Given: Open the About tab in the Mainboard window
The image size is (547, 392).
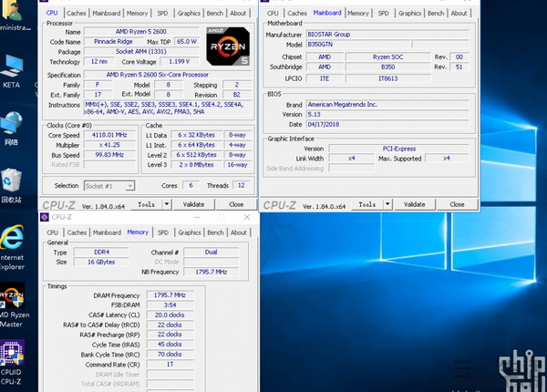Looking at the screenshot, I should coord(462,14).
